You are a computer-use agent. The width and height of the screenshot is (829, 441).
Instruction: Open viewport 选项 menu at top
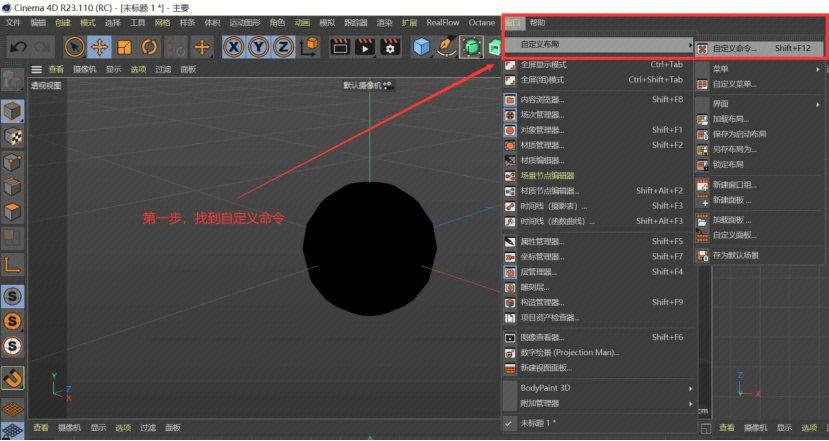point(138,69)
